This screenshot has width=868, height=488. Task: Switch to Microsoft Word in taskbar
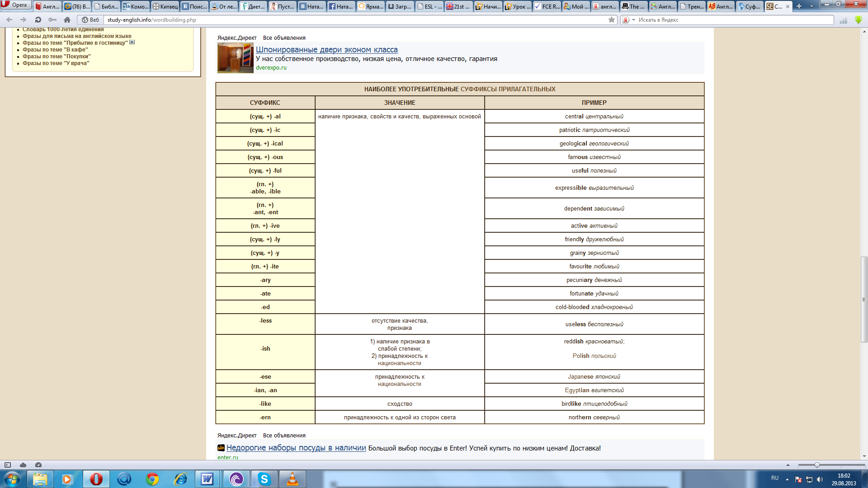coord(208,479)
